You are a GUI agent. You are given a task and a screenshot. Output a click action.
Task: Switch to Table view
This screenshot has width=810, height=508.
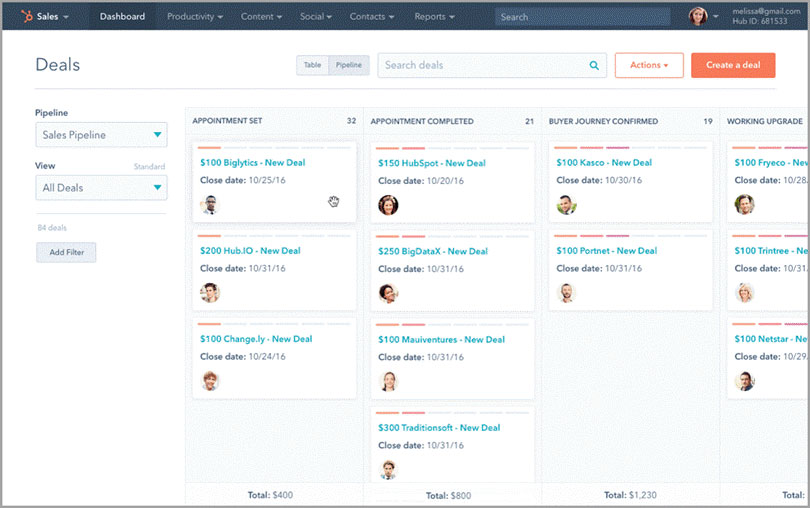[313, 65]
